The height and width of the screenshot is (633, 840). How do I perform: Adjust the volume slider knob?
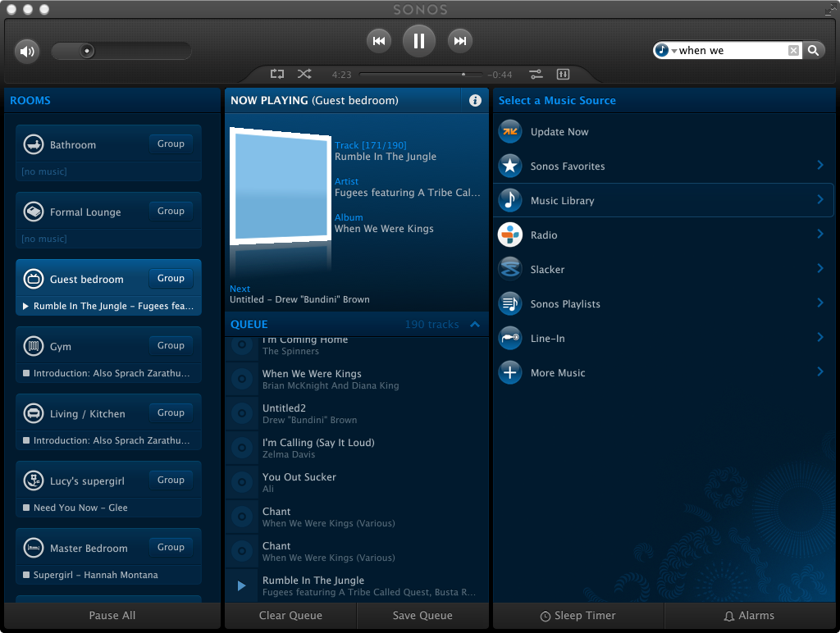click(x=87, y=51)
